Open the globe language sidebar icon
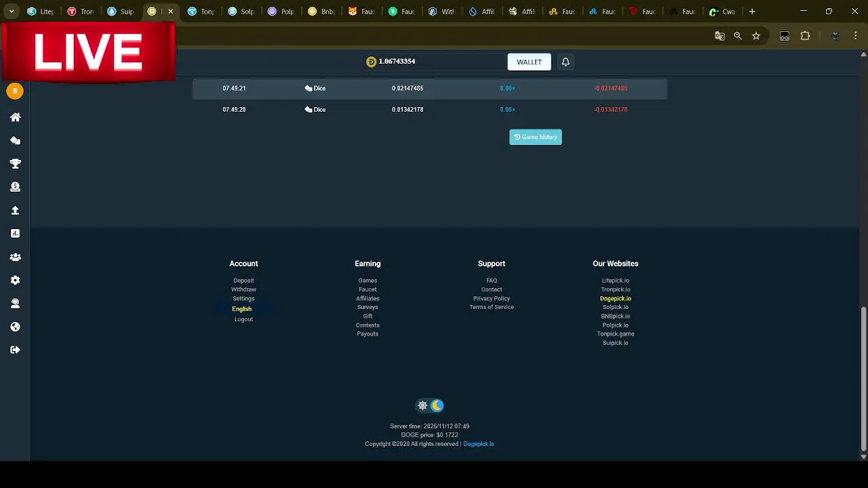Viewport: 868px width, 488px height. point(15,327)
